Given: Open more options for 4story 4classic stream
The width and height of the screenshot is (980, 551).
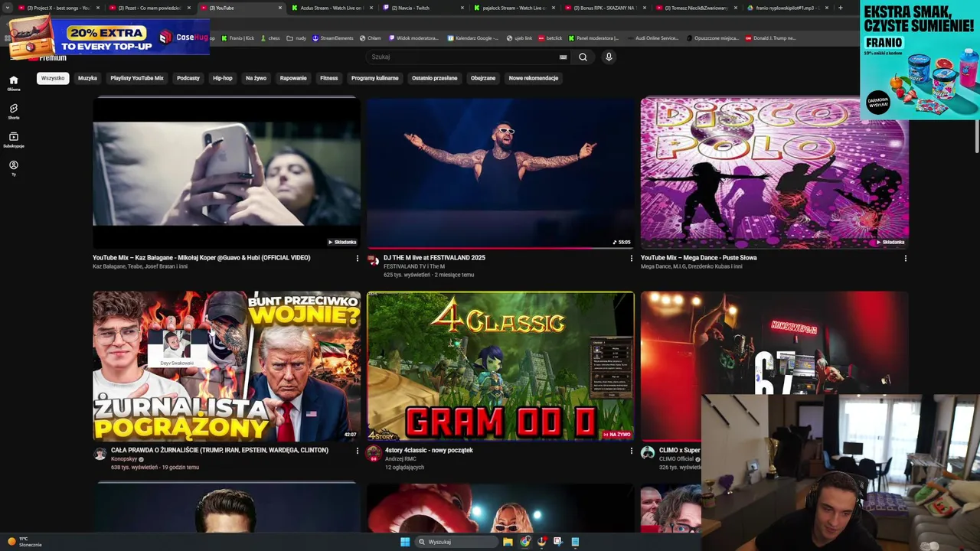Looking at the screenshot, I should click(631, 451).
